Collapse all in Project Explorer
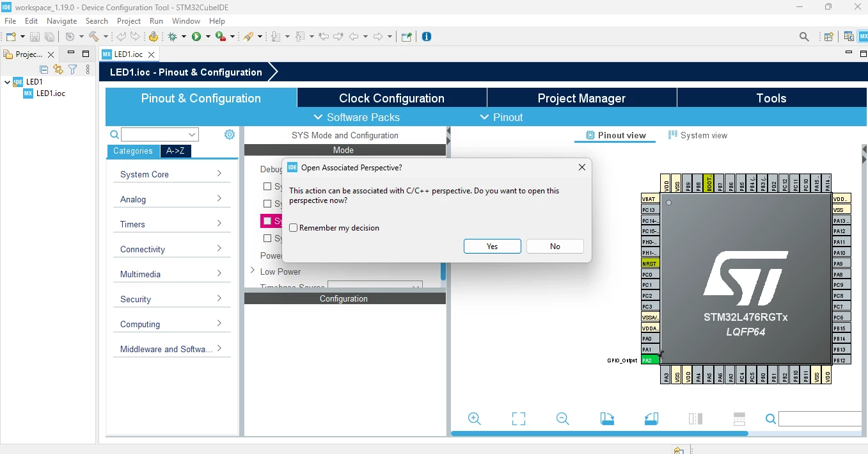Image resolution: width=868 pixels, height=454 pixels. coord(44,69)
